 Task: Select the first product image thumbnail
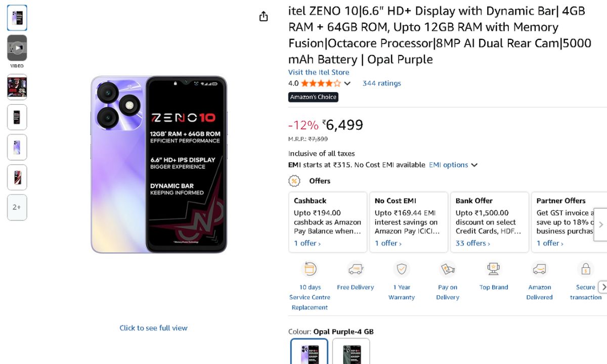coord(17,18)
